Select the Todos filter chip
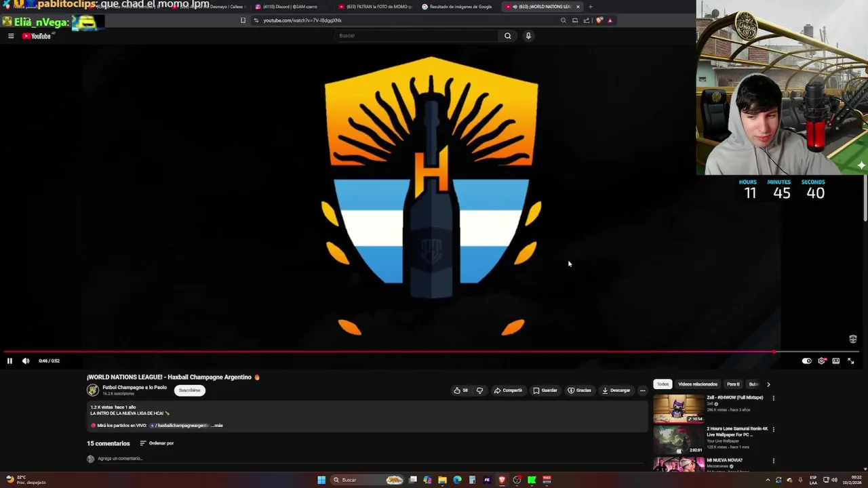868x488 pixels. pos(663,384)
